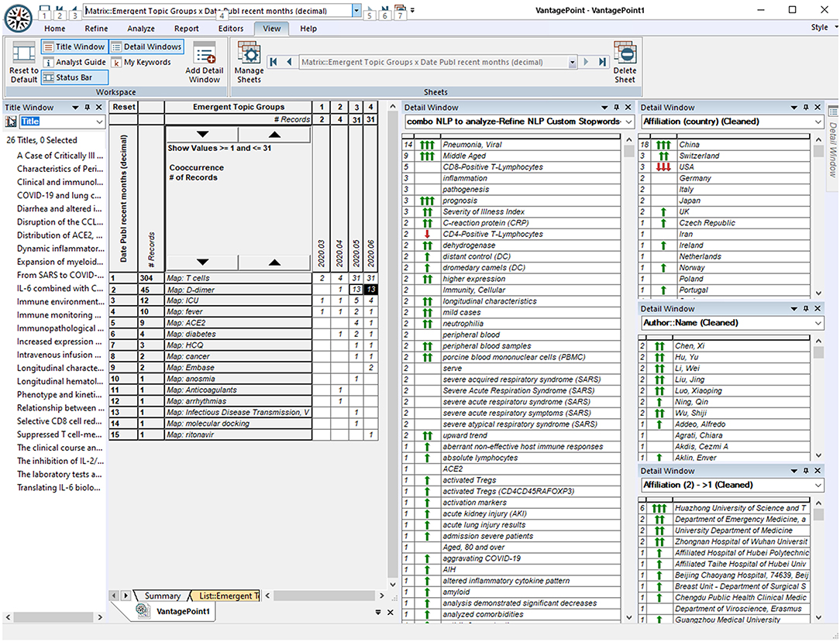Click the Emergent Topic Groups header
Screen dimensions: 840x642
pyautogui.click(x=239, y=107)
